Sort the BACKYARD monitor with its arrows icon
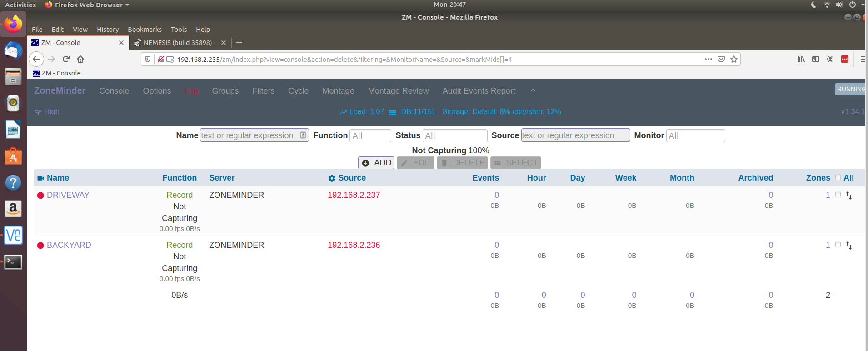Image resolution: width=868 pixels, height=351 pixels. [x=849, y=246]
